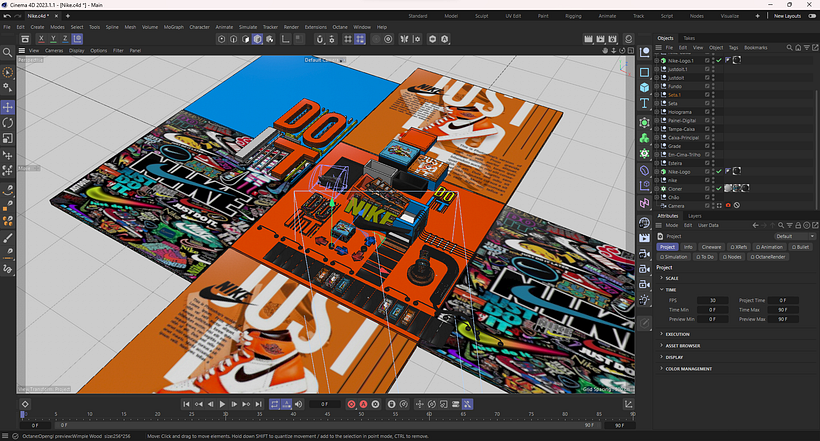Switch to the Takes tab

pyautogui.click(x=689, y=38)
